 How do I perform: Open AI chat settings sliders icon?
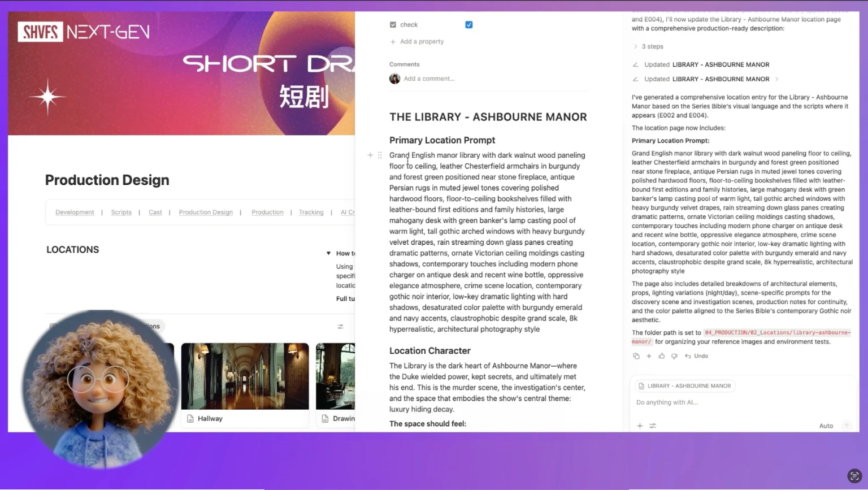653,426
